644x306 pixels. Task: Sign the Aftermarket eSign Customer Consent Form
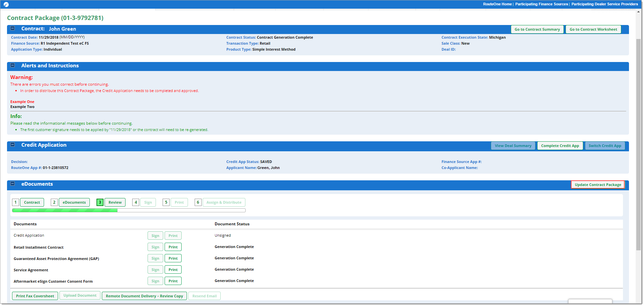(155, 281)
